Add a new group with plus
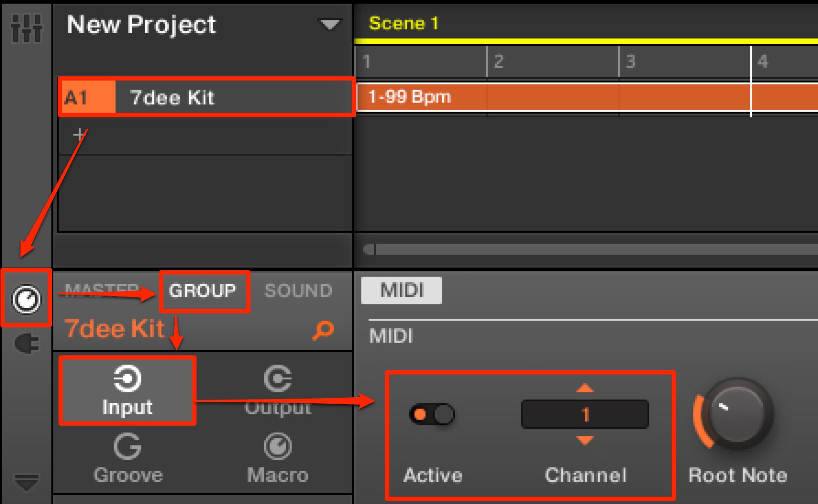 click(79, 134)
